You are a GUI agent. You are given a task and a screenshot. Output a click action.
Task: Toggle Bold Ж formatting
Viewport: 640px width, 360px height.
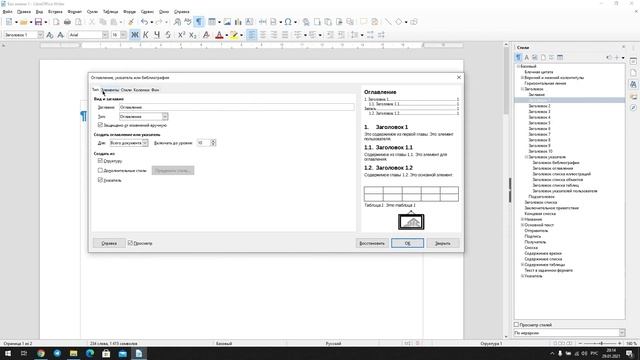pos(134,35)
